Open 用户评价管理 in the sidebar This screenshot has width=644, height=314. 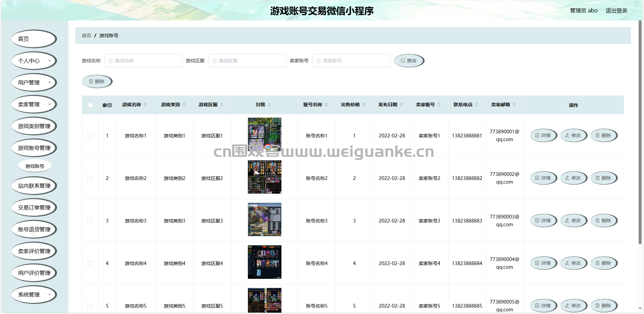click(34, 273)
